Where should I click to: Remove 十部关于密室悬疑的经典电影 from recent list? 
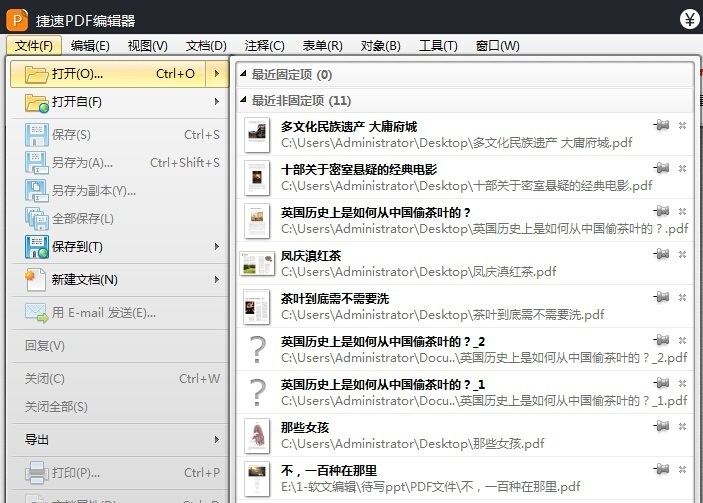click(x=682, y=169)
